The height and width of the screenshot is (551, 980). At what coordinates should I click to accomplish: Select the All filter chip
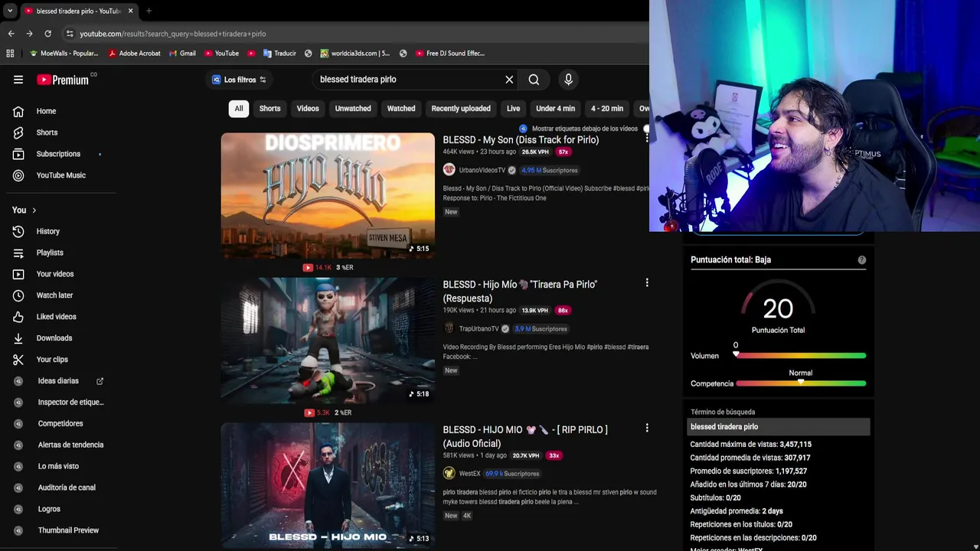coord(239,109)
